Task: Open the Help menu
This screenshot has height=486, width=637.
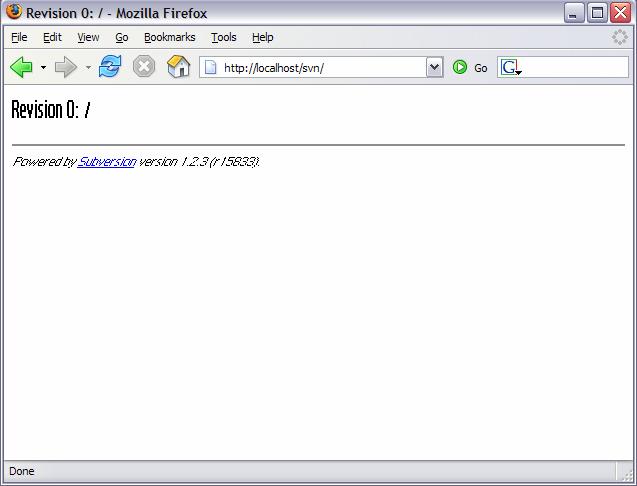Action: point(262,37)
